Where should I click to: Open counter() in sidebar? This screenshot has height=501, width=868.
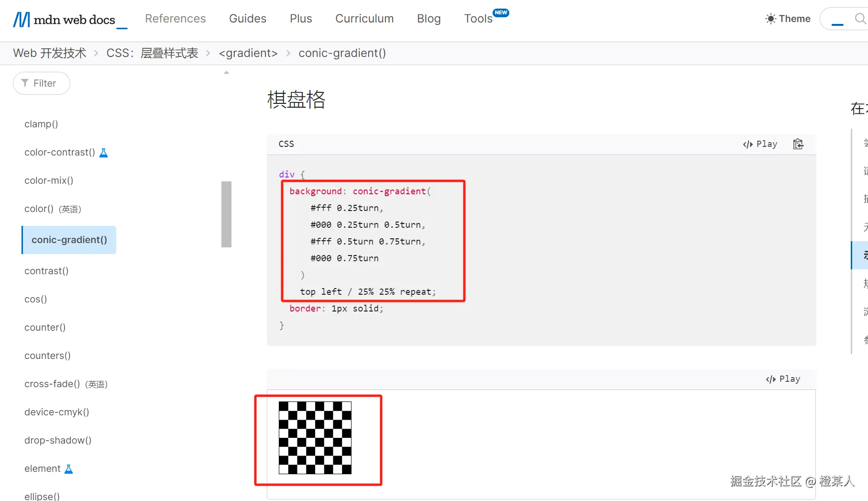45,327
